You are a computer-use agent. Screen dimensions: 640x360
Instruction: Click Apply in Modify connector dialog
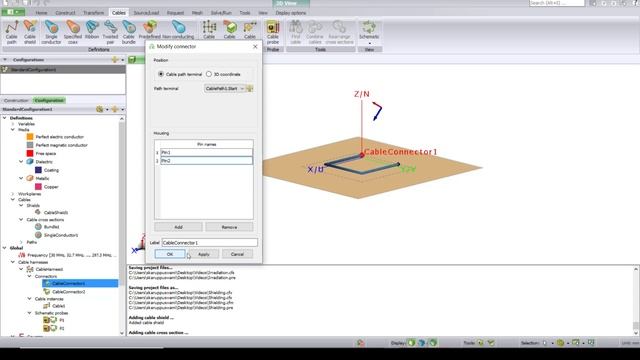tap(203, 254)
